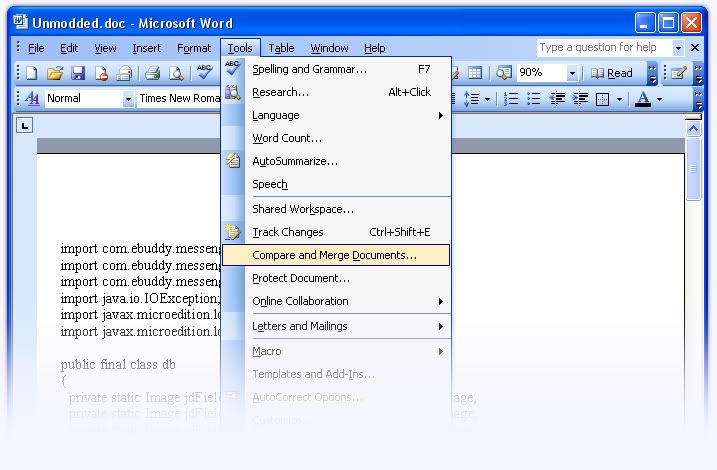Open the Zoom 90% dropdown arrow

pyautogui.click(x=572, y=73)
